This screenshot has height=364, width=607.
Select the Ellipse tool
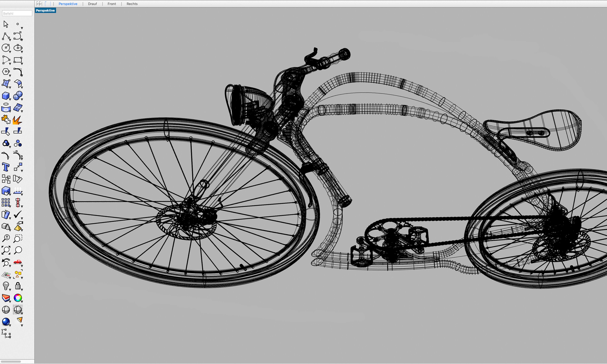click(x=18, y=48)
